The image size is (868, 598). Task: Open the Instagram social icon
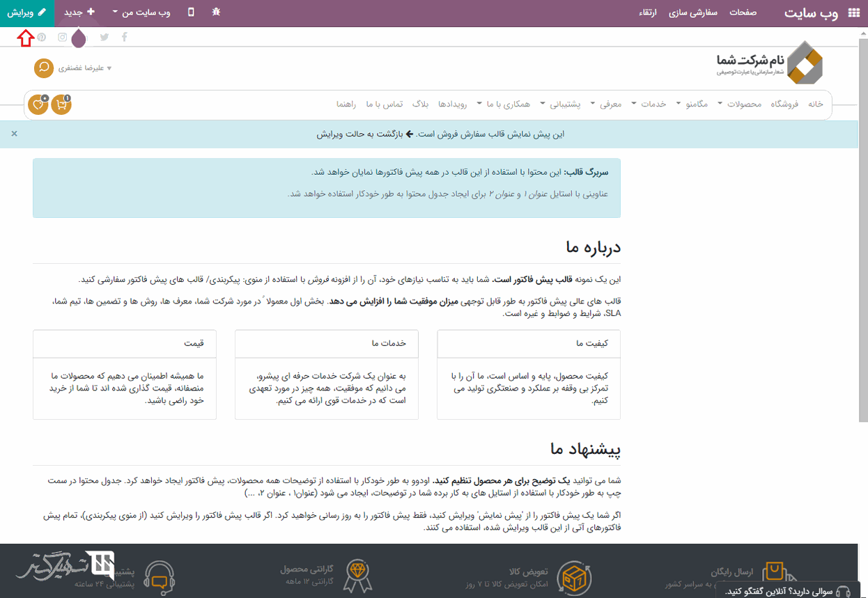[x=63, y=37]
